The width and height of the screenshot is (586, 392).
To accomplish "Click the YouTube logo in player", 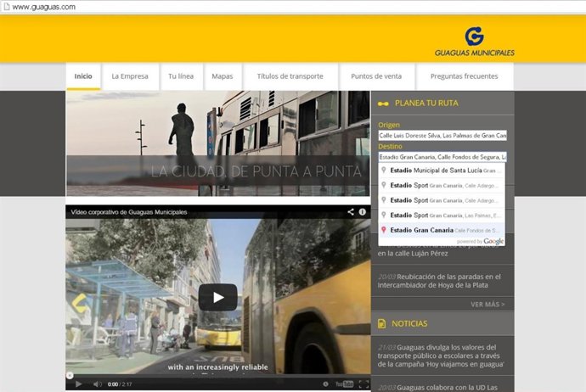I will [344, 384].
